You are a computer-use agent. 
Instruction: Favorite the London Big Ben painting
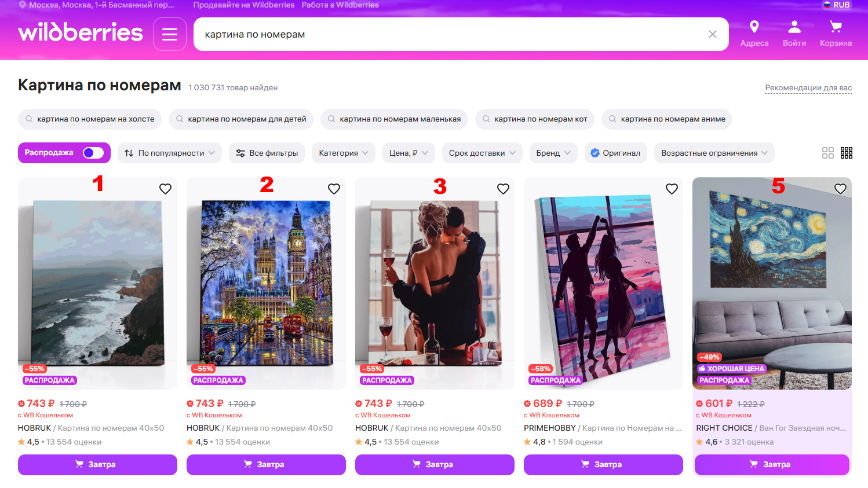click(334, 189)
